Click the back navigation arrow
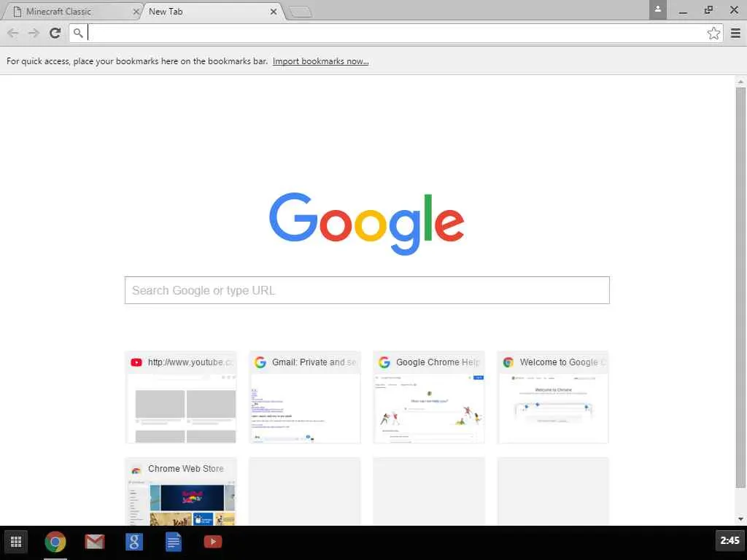The height and width of the screenshot is (560, 747). 13,33
